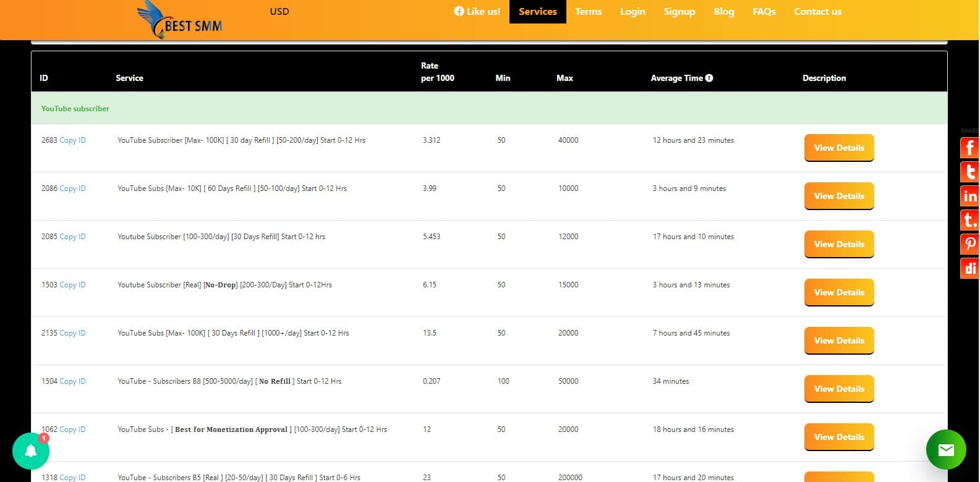Navigate to the FAQs page
This screenshot has height=482, width=980.
pyautogui.click(x=764, y=12)
